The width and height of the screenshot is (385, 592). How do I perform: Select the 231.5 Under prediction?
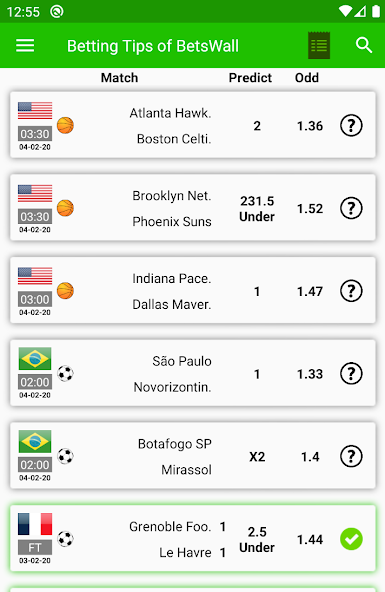click(x=257, y=208)
